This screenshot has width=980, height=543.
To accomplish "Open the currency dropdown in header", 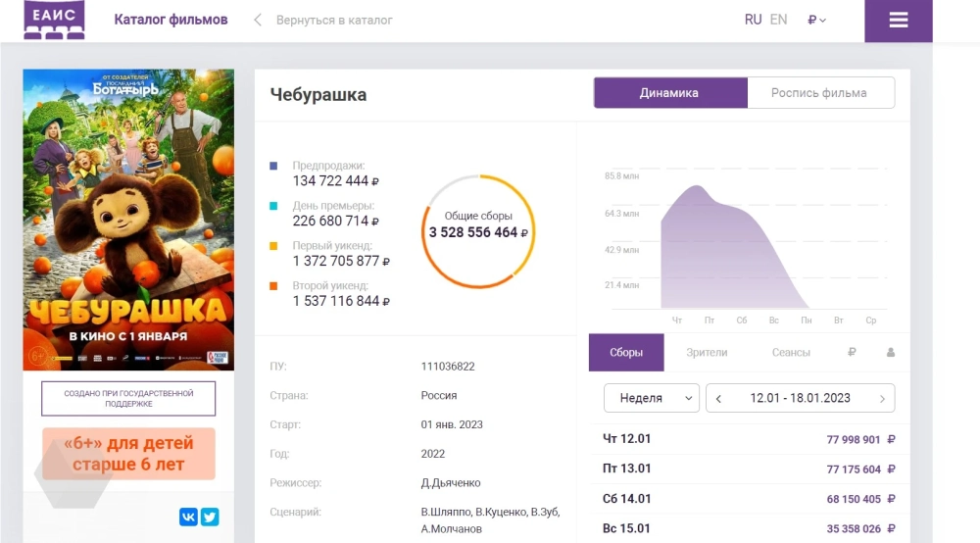I will pos(816,20).
